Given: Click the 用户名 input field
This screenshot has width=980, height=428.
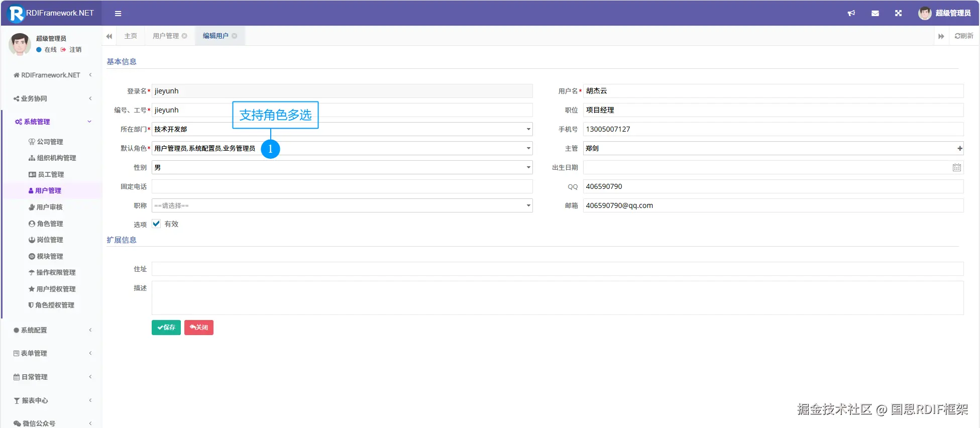Looking at the screenshot, I should 773,91.
